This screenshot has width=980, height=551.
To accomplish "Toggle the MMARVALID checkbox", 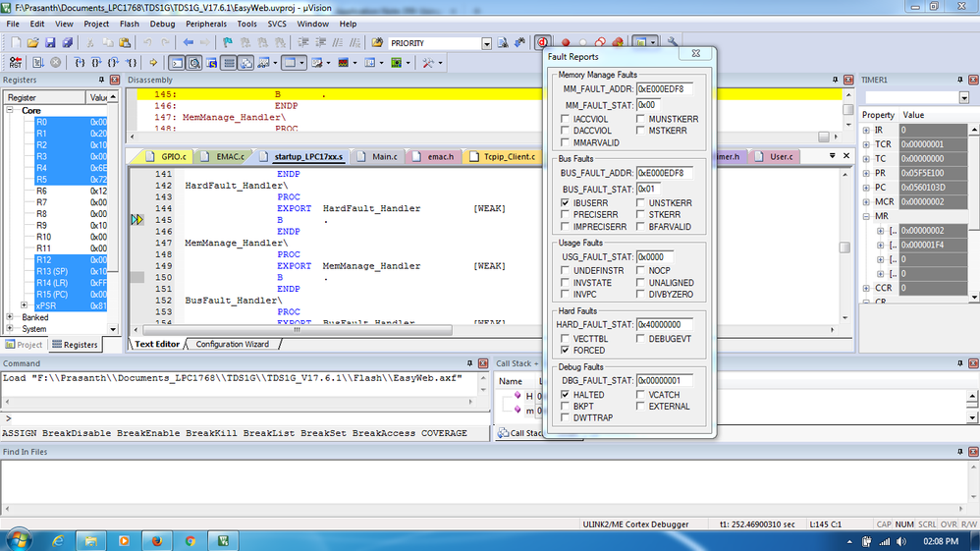I will tap(565, 142).
